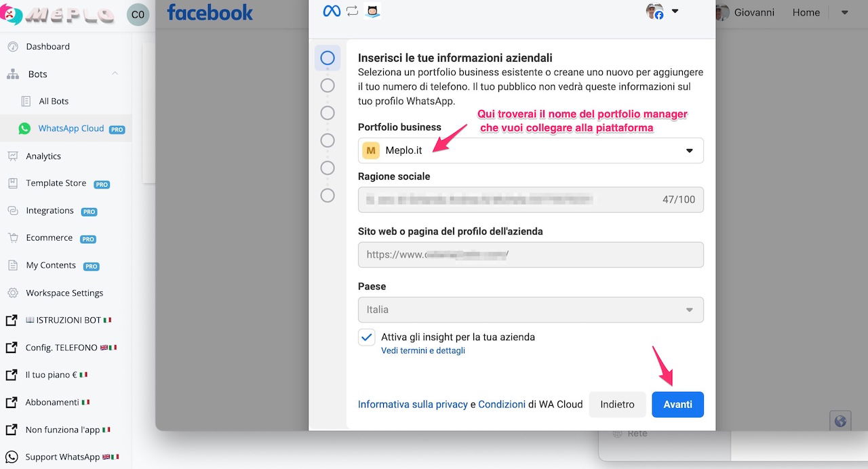Click the C0 workspace avatar
Screen dimensions: 868x469
[x=138, y=15]
